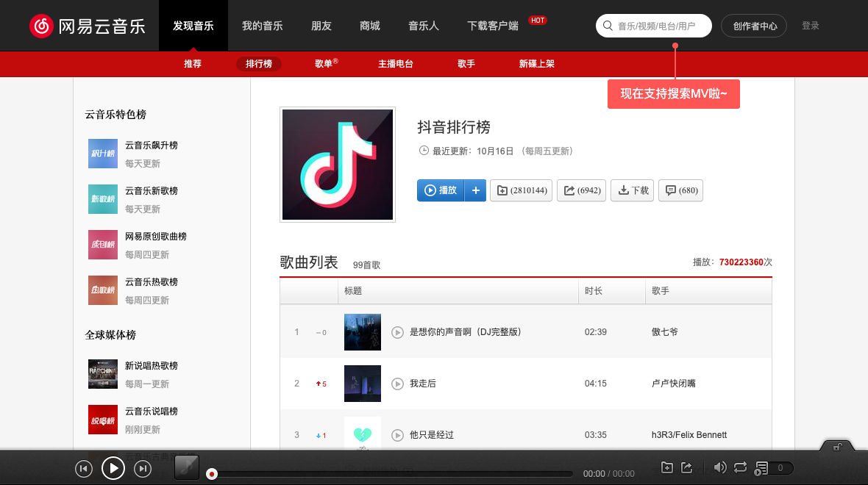Open the 主播电台 sub-tab

(x=395, y=64)
